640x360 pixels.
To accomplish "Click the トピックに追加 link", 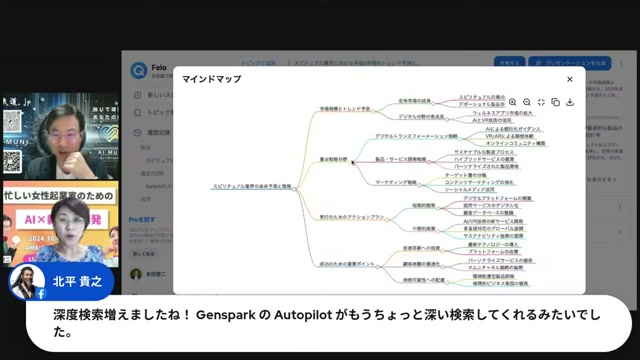I will tap(258, 63).
